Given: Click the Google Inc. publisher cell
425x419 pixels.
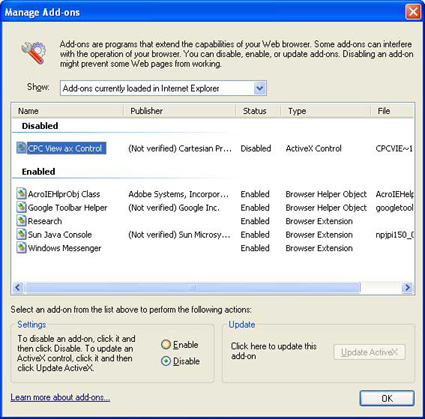Looking at the screenshot, I should tap(174, 208).
